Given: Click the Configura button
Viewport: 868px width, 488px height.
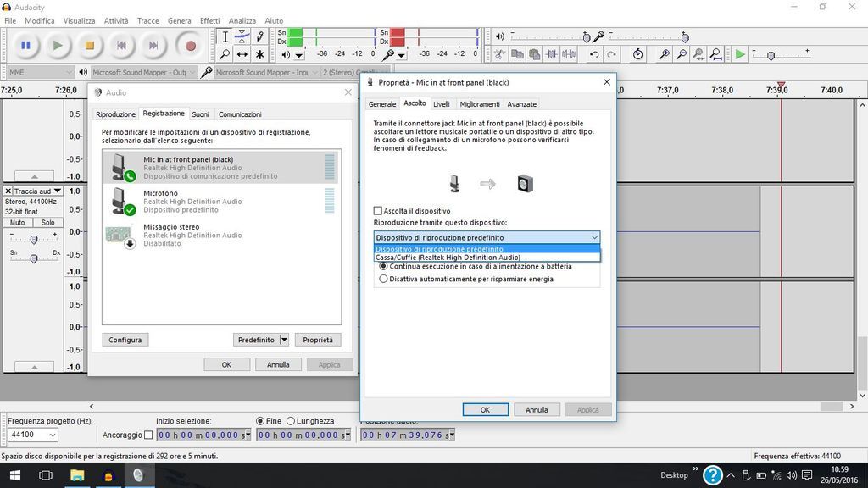Looking at the screenshot, I should (x=125, y=340).
